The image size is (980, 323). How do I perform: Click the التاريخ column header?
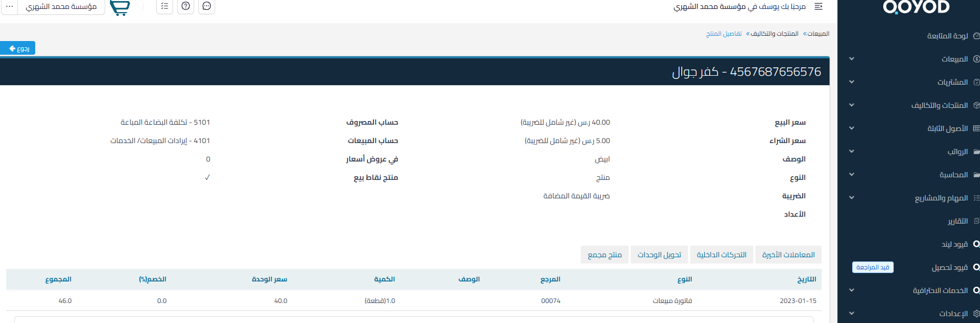coord(807,279)
